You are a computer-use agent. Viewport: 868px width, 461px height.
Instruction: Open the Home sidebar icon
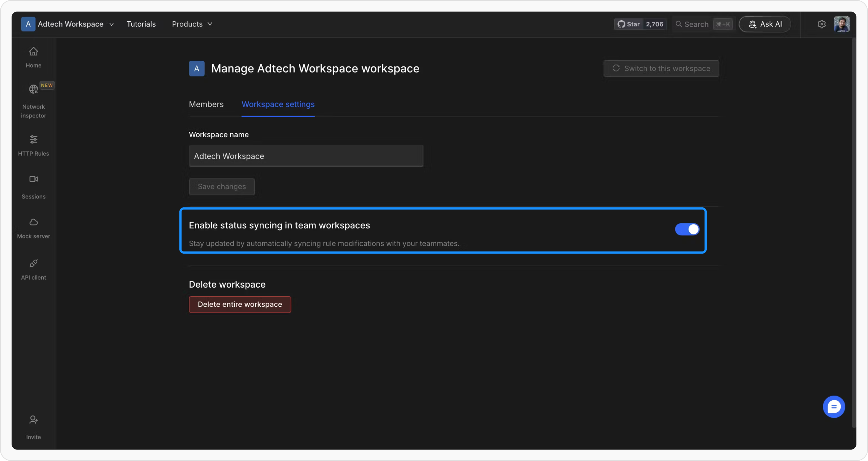pos(33,52)
